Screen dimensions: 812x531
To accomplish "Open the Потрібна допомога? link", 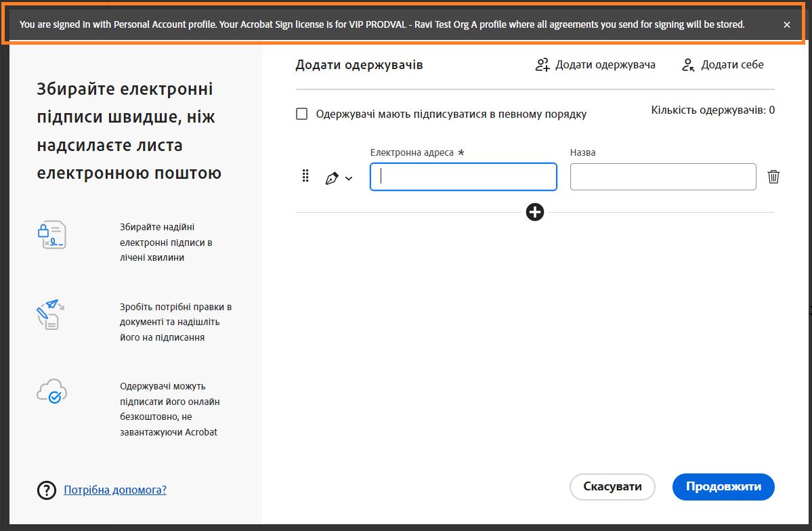I will [115, 490].
